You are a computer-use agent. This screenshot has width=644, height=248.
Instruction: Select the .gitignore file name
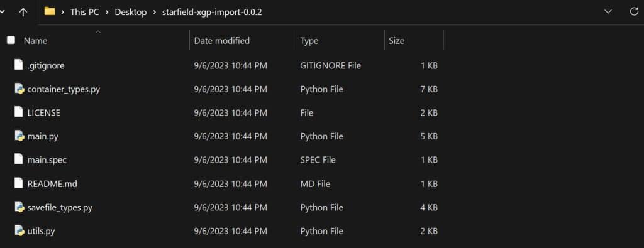click(x=45, y=65)
